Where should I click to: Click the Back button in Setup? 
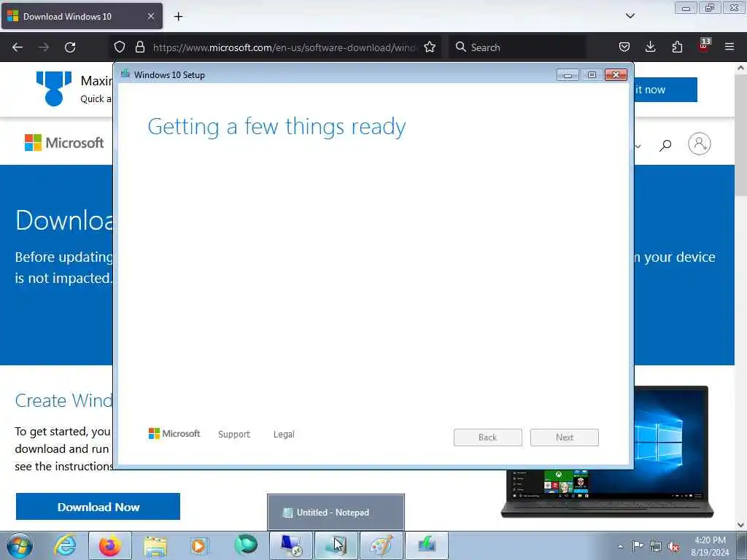click(488, 437)
